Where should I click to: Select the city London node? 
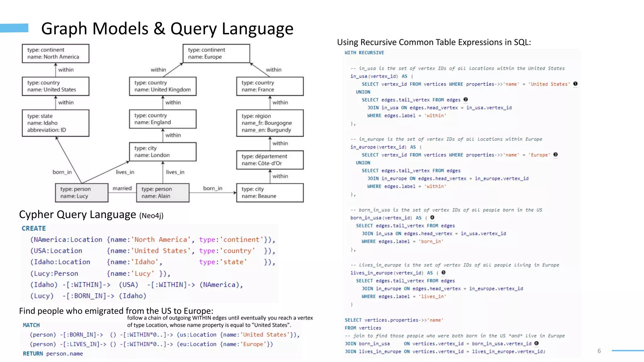click(163, 152)
